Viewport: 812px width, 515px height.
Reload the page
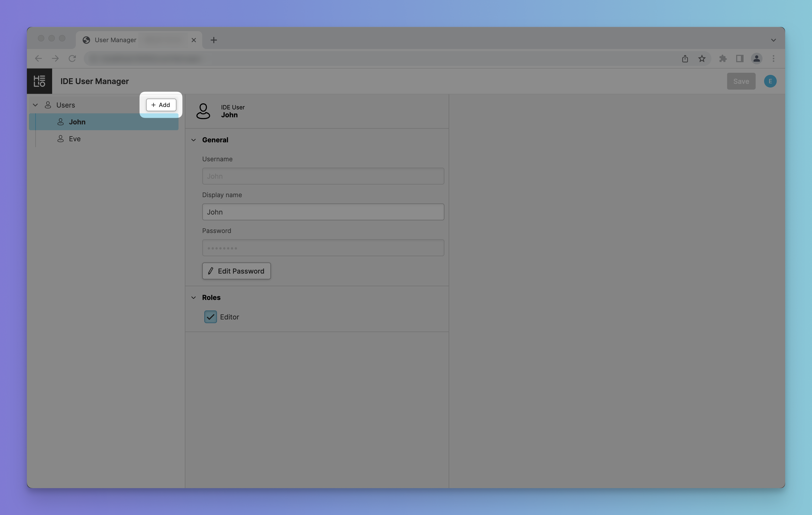point(72,59)
